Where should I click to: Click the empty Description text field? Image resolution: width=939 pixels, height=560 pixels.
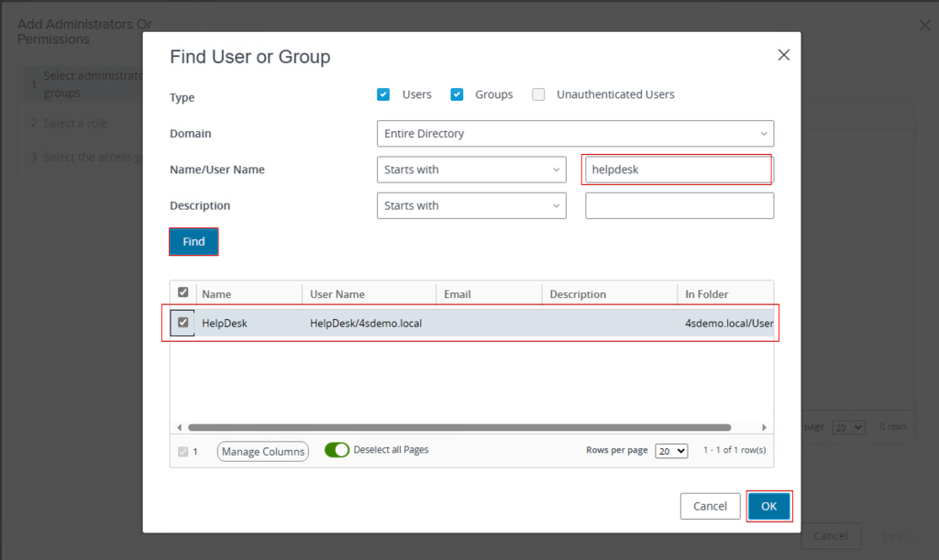click(679, 205)
